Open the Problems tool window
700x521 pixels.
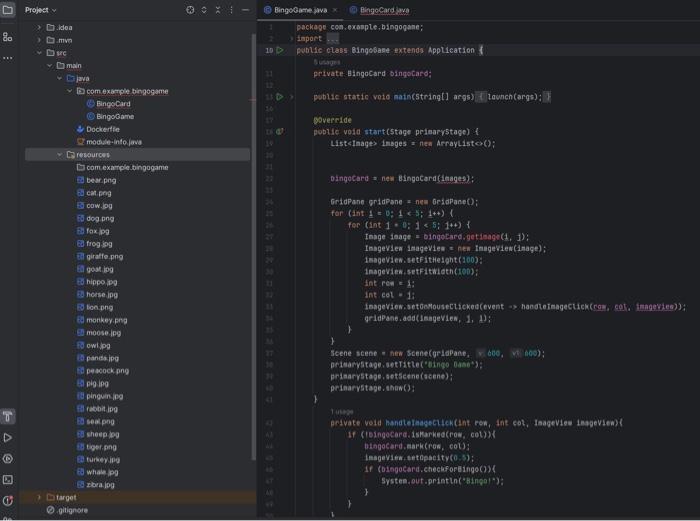[x=8, y=500]
